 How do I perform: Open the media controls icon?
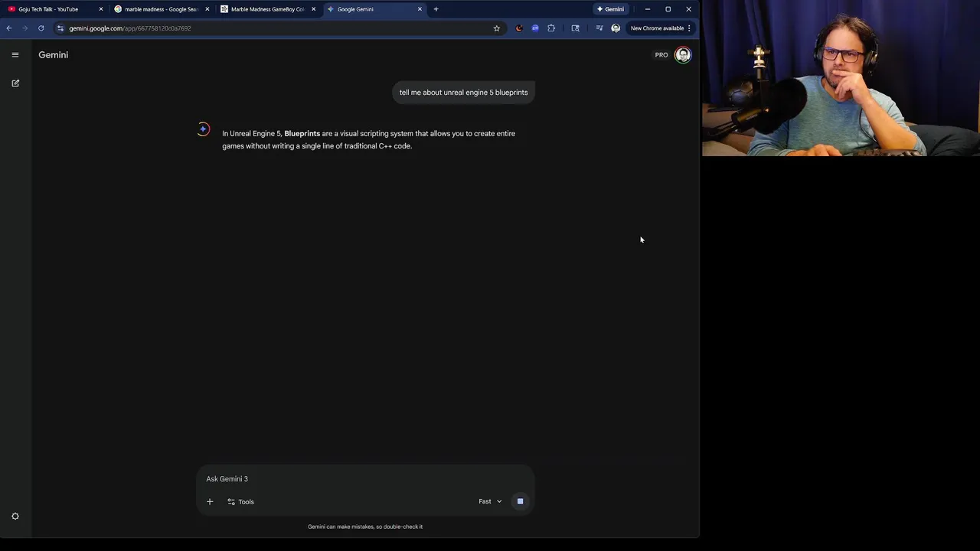click(x=599, y=28)
